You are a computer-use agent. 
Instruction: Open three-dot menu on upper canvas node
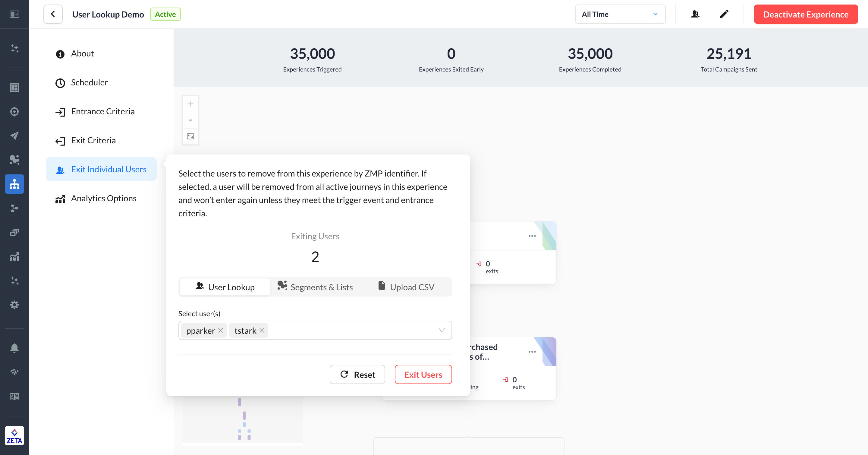(x=532, y=236)
